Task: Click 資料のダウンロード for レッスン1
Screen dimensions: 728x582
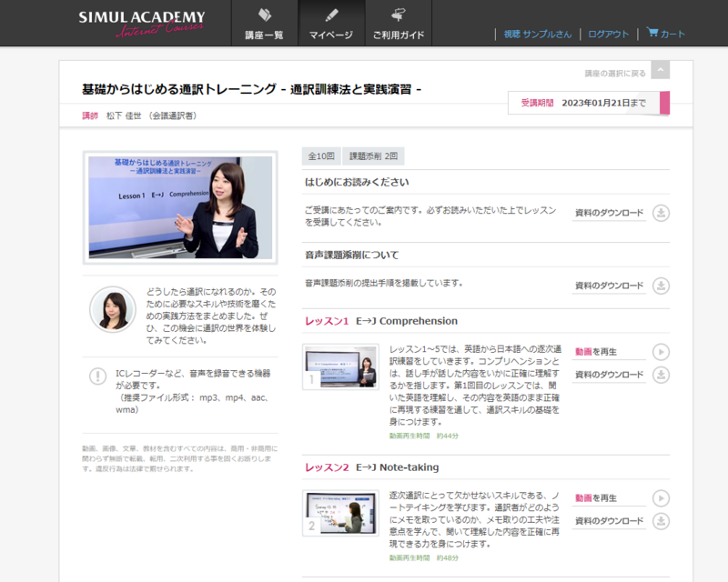Action: [609, 374]
